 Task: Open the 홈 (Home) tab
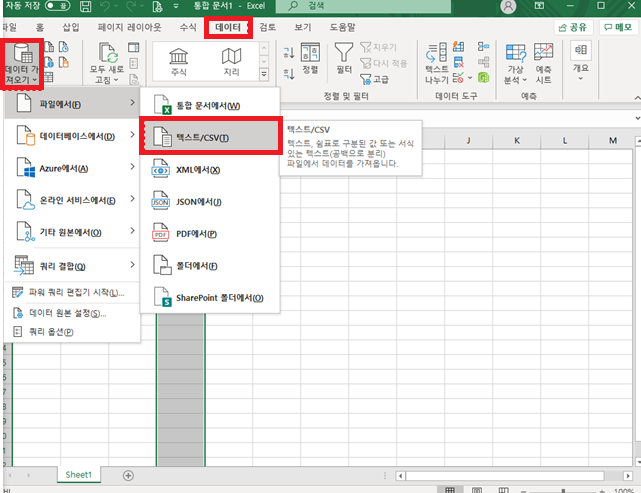point(40,27)
